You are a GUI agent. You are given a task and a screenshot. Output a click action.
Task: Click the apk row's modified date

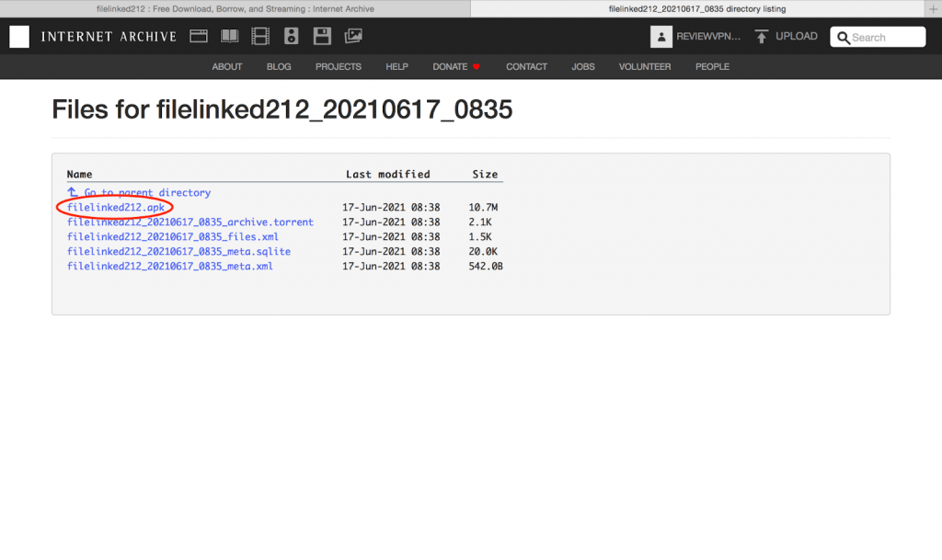click(391, 207)
